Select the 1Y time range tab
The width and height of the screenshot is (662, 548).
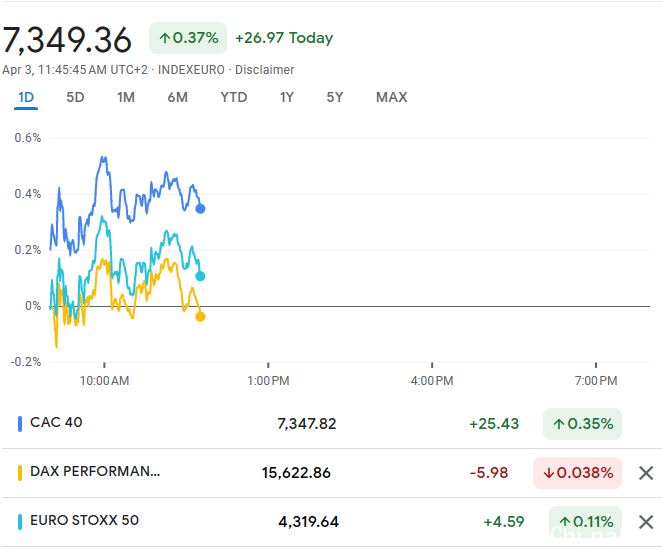coord(287,98)
